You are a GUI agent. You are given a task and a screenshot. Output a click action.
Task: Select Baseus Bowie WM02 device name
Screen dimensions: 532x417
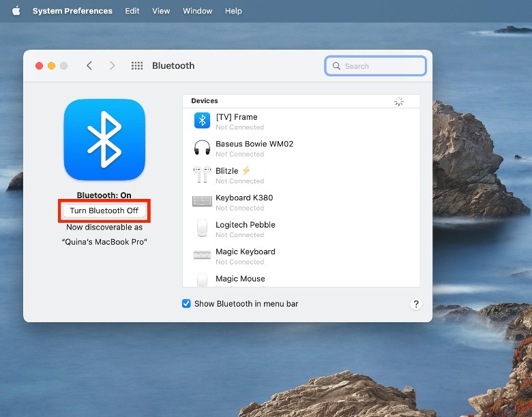(x=254, y=144)
